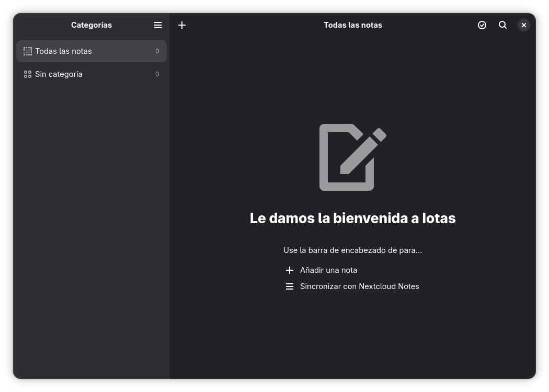Image resolution: width=549 pixels, height=392 pixels.
Task: Click the 'Le damos la bienvenida a Iotas' heading
Action: pyautogui.click(x=352, y=218)
